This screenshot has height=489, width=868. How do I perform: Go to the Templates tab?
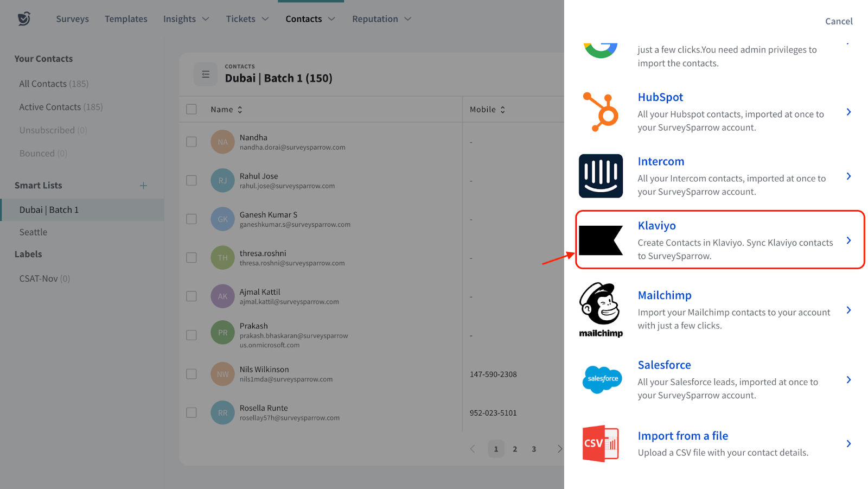126,19
